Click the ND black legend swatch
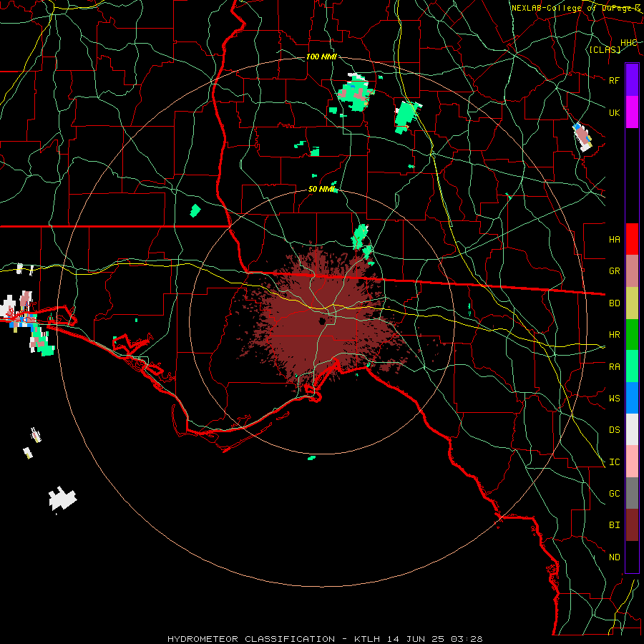The image size is (644, 644). (632, 557)
